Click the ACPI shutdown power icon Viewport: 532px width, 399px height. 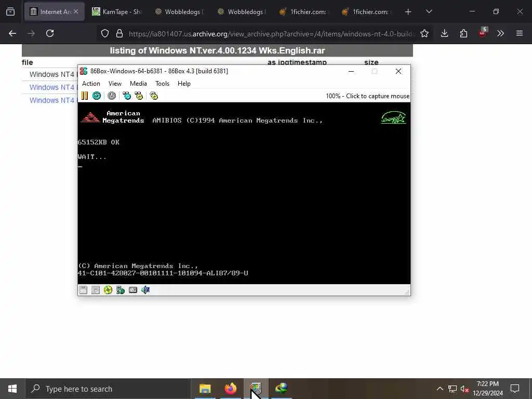(112, 96)
